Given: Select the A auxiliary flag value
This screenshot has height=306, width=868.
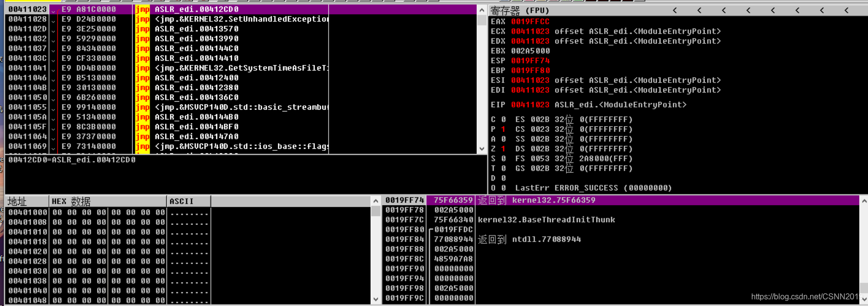Looking at the screenshot, I should point(503,139).
